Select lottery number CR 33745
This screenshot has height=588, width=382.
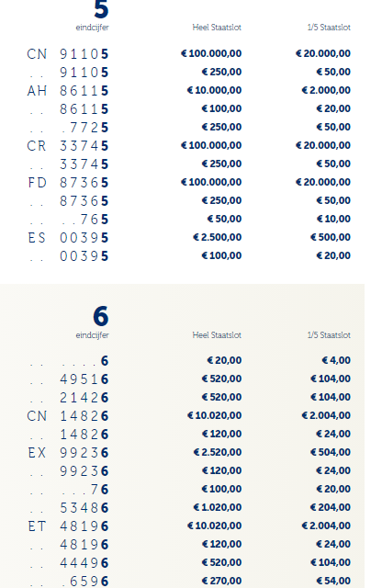click(x=68, y=146)
